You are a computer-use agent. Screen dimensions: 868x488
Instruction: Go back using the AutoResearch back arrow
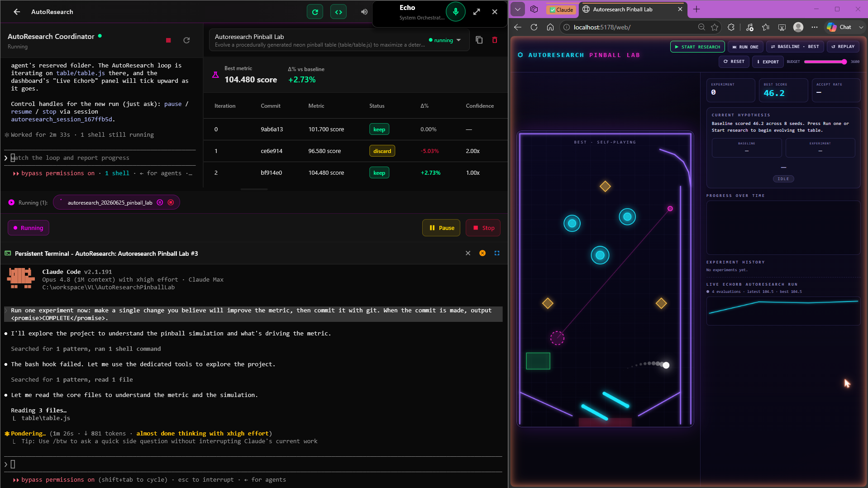coord(17,12)
